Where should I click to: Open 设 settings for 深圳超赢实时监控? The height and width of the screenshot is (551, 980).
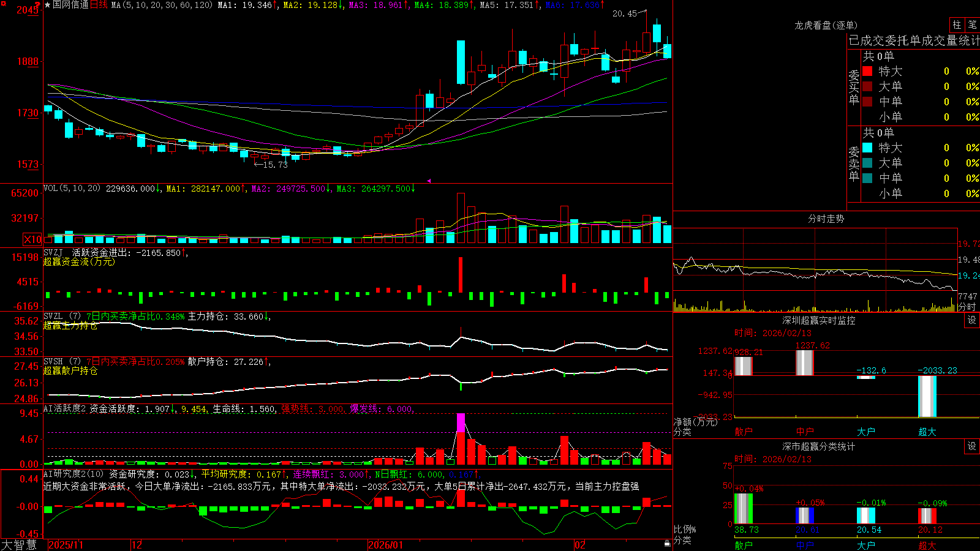pos(972,320)
